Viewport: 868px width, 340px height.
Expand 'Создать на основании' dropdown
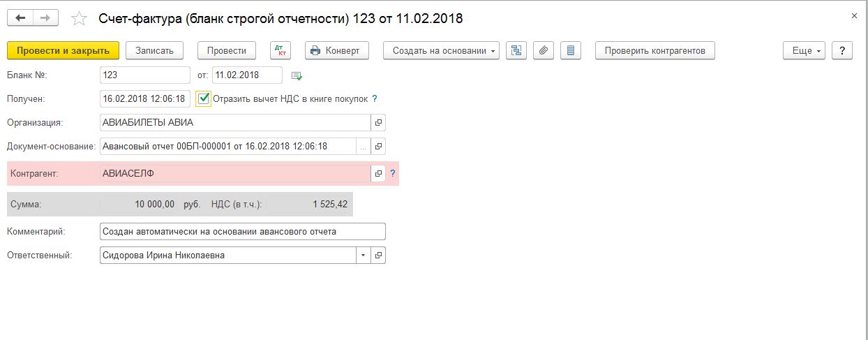click(x=441, y=50)
